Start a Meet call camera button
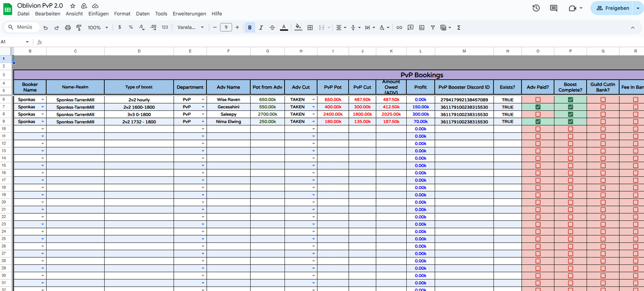Viewport: 644px width, 291px height. coord(573,8)
